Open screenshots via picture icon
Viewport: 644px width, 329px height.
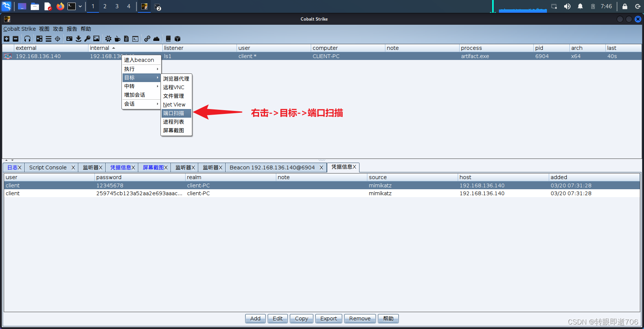[96, 39]
